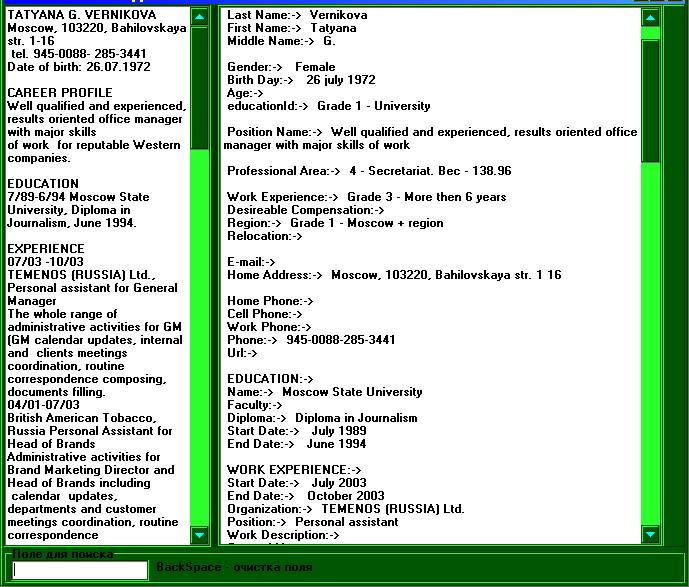689x587 pixels.
Task: Click the 'Position Name:->' line
Action: pyautogui.click(x=431, y=138)
